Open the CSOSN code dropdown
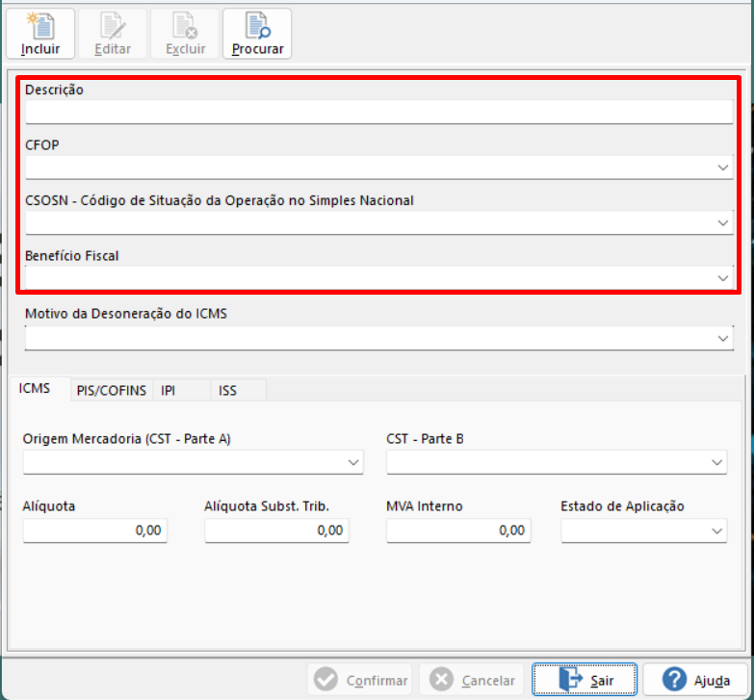The width and height of the screenshot is (754, 700). (378, 222)
